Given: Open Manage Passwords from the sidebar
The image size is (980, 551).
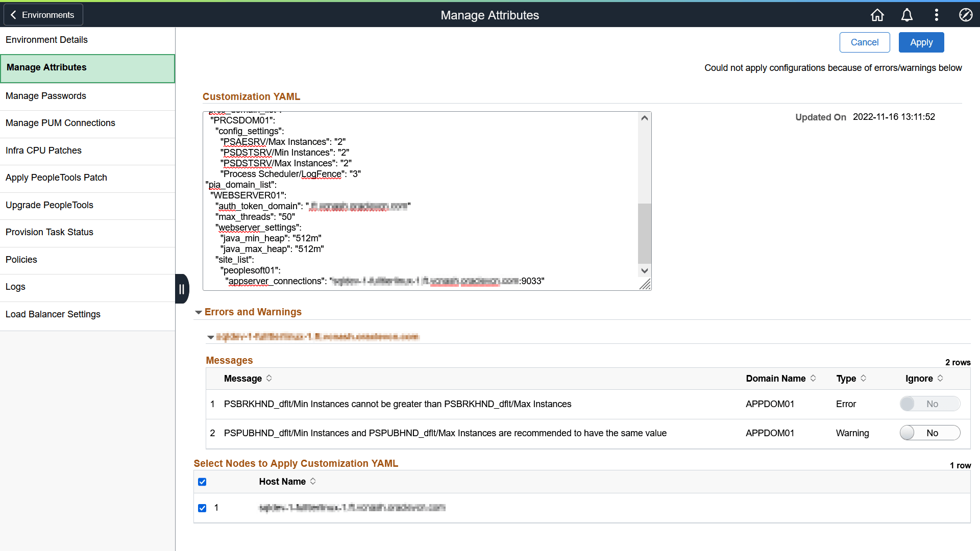Looking at the screenshot, I should tap(46, 95).
